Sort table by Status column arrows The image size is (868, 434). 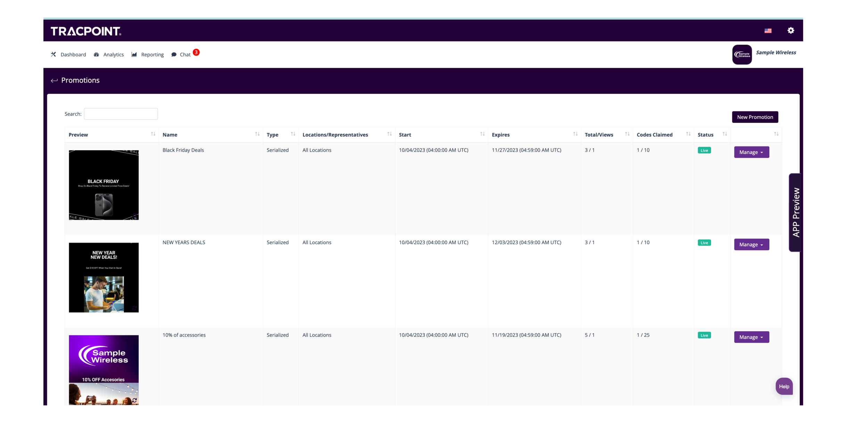tap(725, 134)
